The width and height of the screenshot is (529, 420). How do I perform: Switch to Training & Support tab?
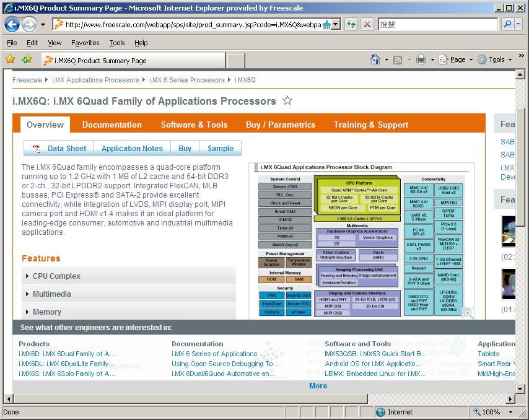[x=371, y=125]
